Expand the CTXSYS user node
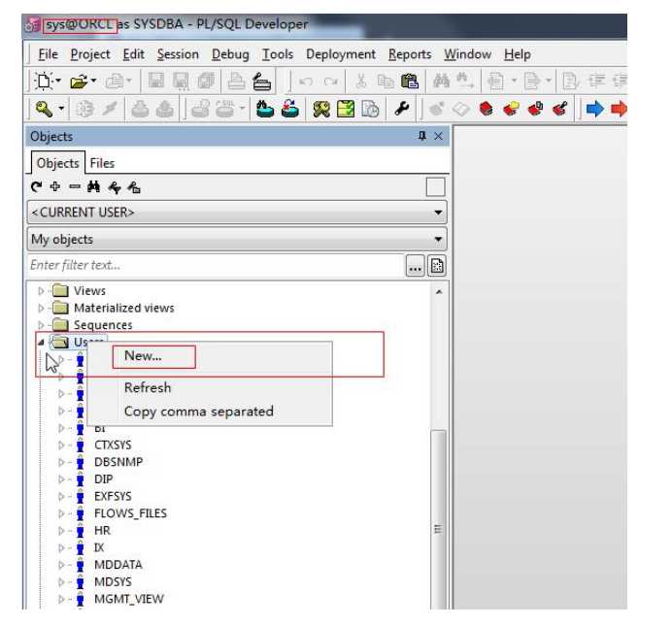 (x=61, y=445)
